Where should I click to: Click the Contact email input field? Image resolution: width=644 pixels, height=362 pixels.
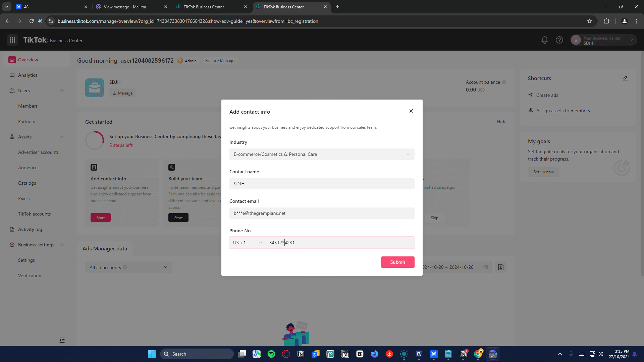pos(322,213)
